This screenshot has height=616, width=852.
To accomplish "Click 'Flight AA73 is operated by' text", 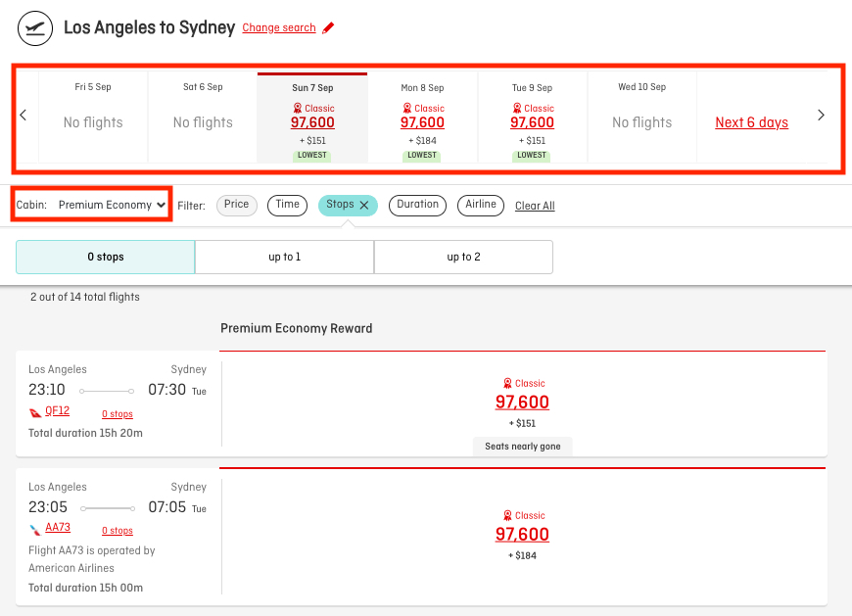I will tap(92, 550).
